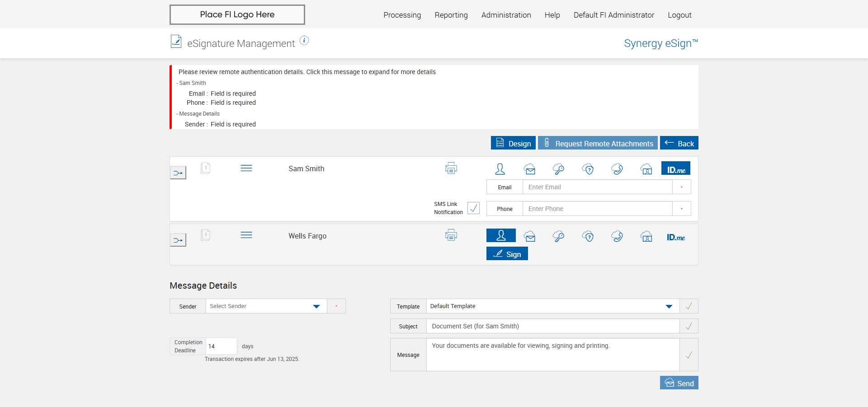Open the Select Sender dropdown
This screenshot has width=868, height=407.
(266, 306)
